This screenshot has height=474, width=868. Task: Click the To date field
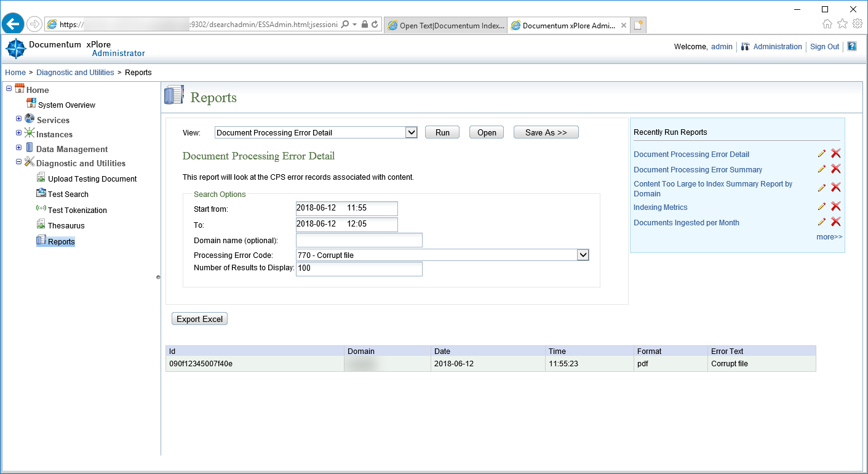347,224
